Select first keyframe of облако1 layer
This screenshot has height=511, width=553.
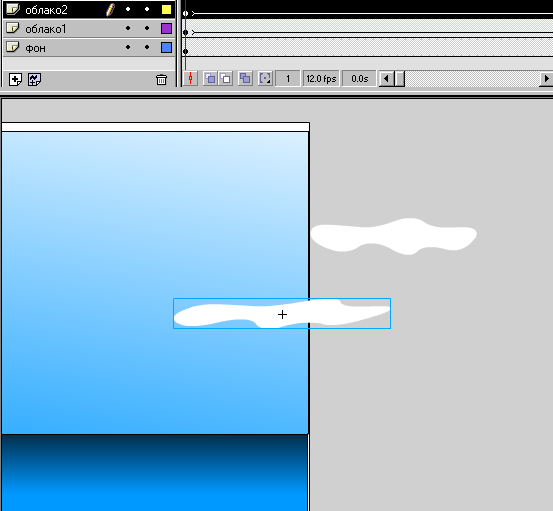click(186, 32)
